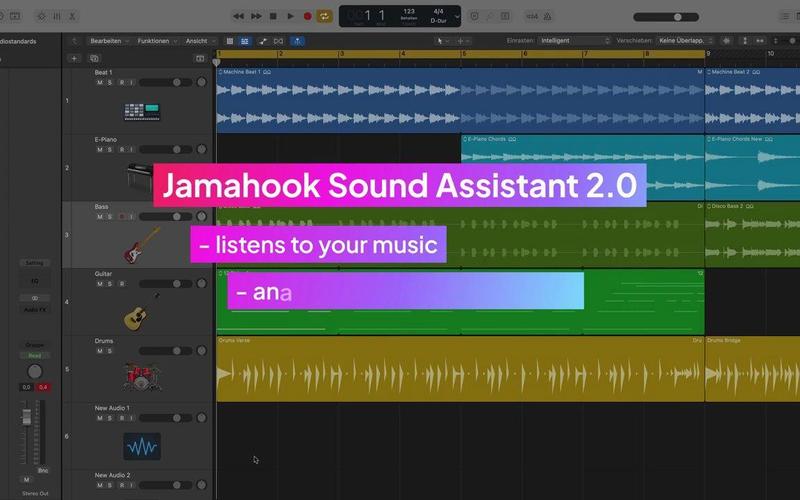Toggle the grid view icon beside Ansicht

pos(230,41)
